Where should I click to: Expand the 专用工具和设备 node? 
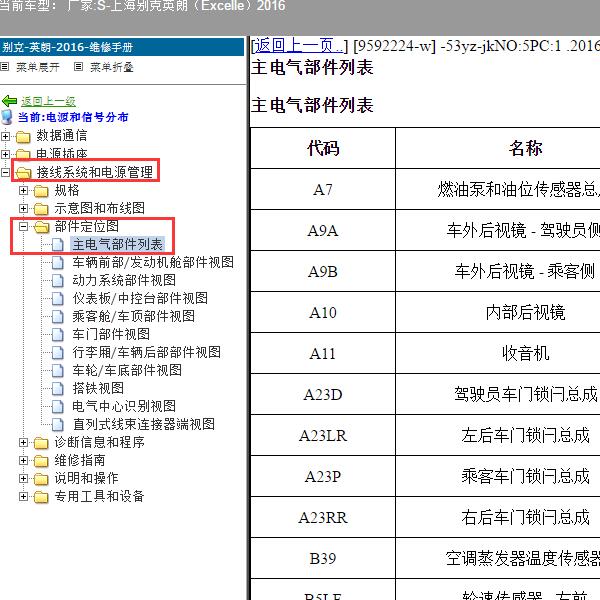[x=23, y=496]
